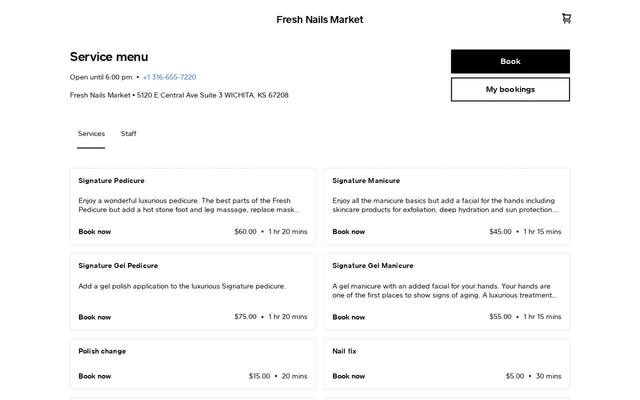Viewport: 640px width, 400px height.
Task: Call the salon phone number link
Action: 169,77
